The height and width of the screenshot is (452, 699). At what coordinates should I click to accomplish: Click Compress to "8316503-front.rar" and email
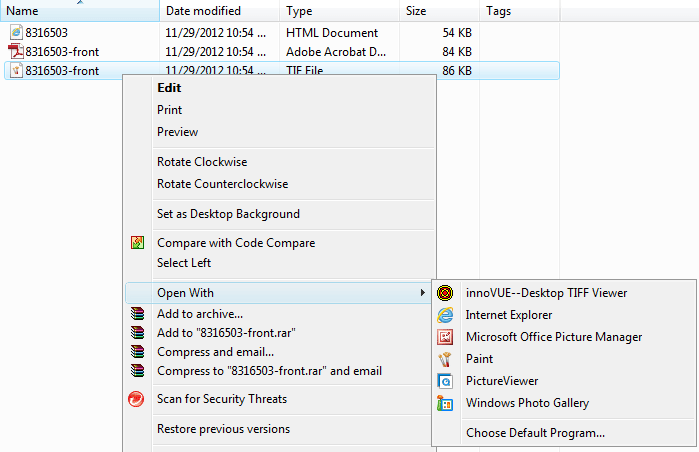click(x=269, y=371)
